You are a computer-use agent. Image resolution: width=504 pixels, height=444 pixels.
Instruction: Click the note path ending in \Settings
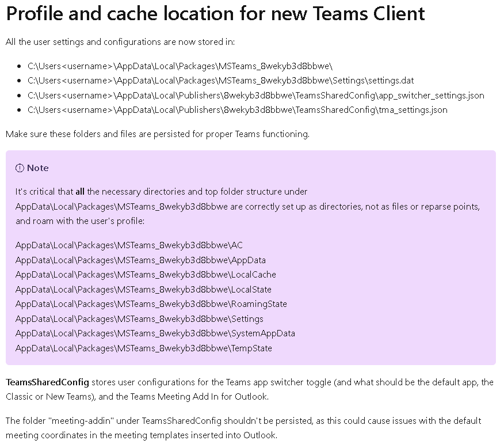click(139, 319)
